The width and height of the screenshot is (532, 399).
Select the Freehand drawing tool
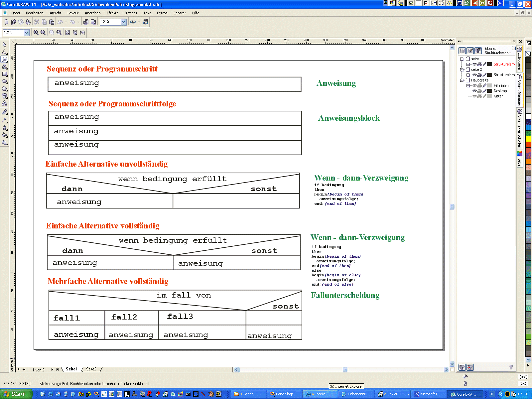4,66
